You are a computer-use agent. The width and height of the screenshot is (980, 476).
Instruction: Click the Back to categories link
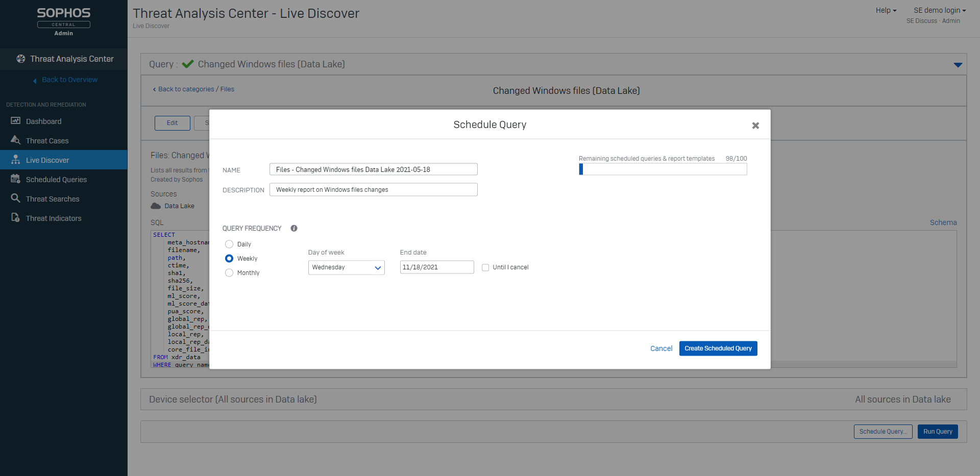(184, 89)
